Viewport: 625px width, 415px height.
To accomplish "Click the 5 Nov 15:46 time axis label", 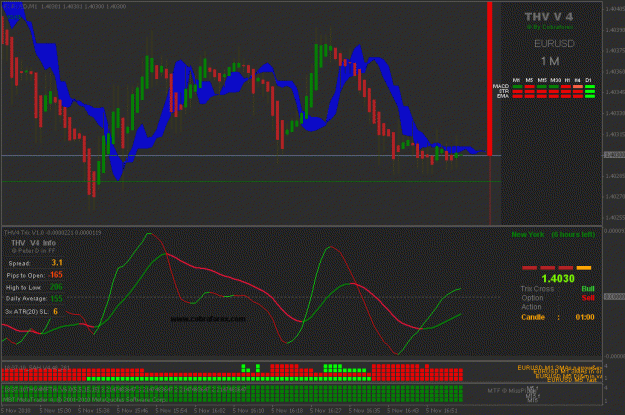I will click(132, 410).
